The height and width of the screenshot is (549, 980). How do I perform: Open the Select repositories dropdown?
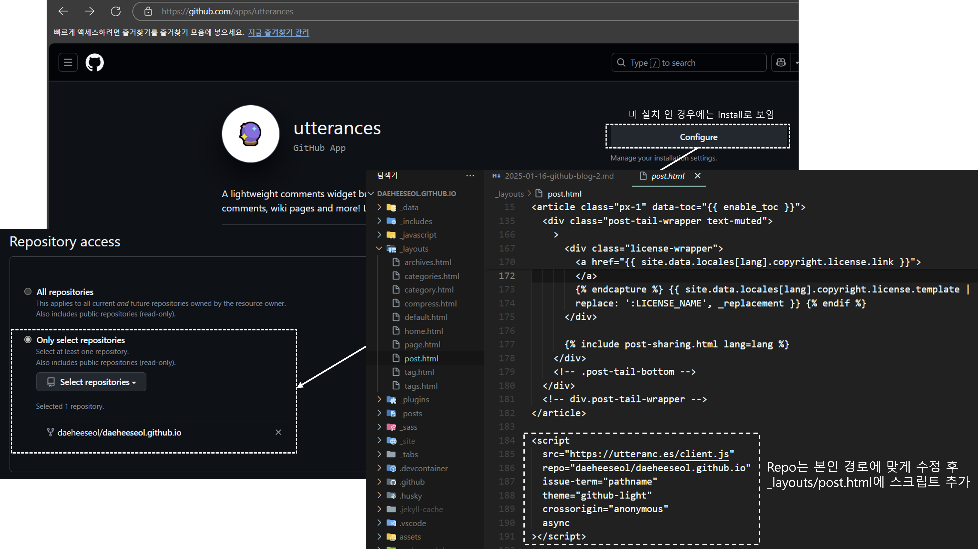[x=91, y=382]
